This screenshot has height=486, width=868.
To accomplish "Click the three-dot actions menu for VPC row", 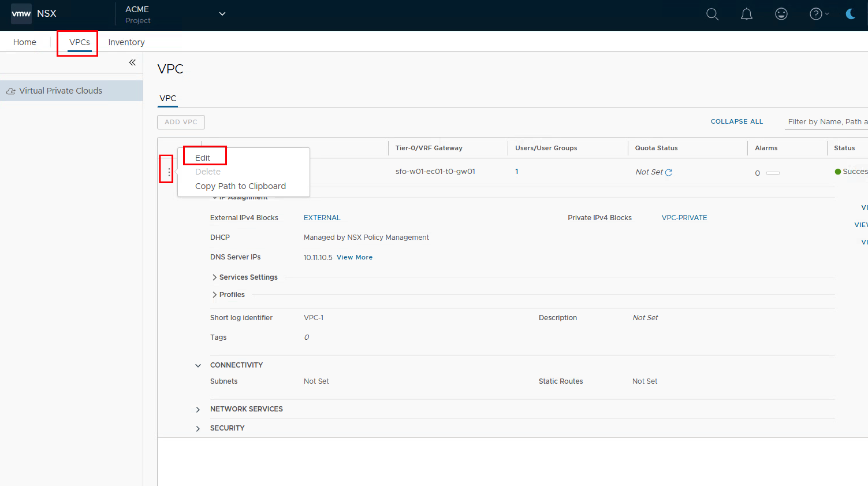I will (169, 172).
